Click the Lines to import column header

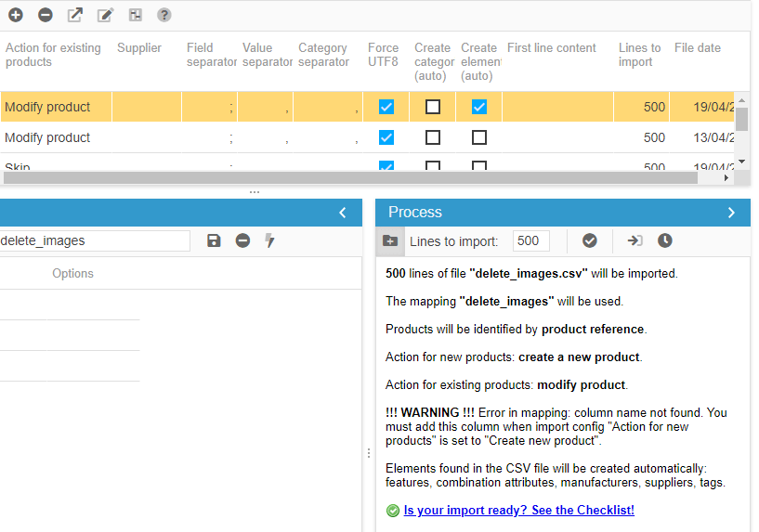tap(639, 55)
